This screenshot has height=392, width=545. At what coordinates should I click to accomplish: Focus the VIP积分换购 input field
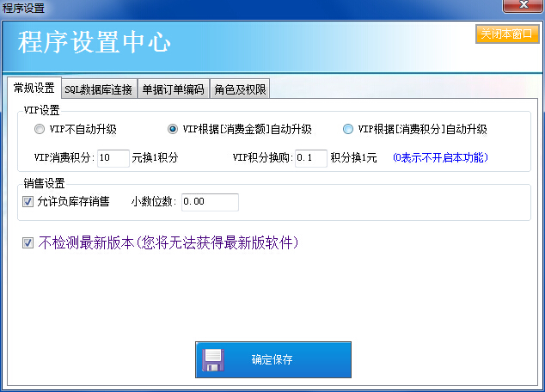(x=311, y=158)
